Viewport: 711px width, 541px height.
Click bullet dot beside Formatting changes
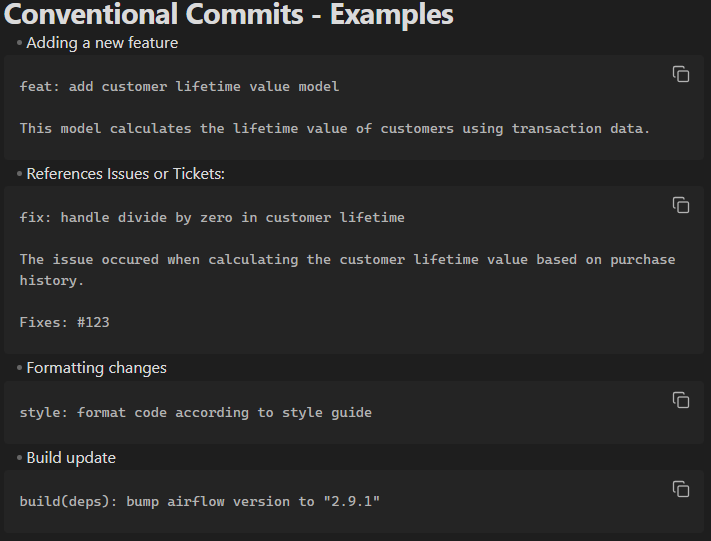tap(19, 368)
